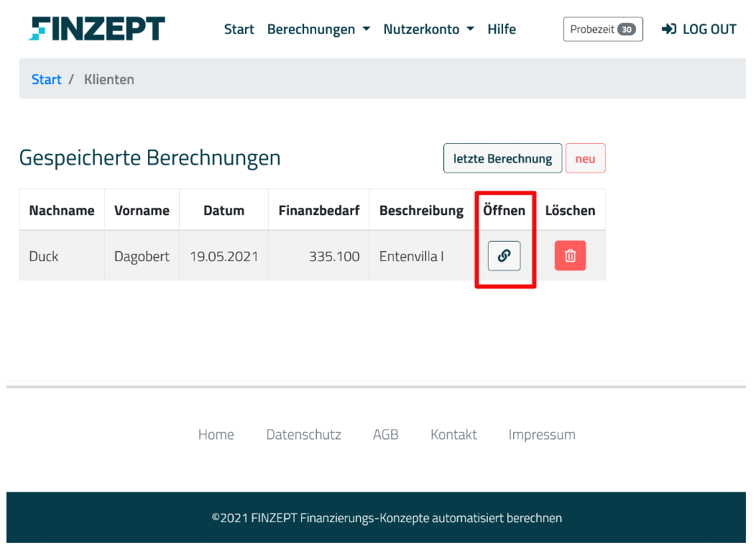Click the Öffnen column header

click(504, 210)
